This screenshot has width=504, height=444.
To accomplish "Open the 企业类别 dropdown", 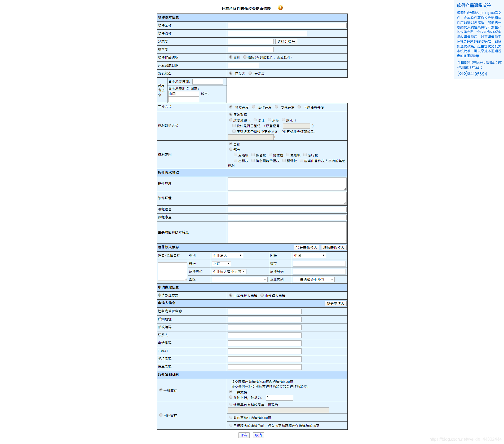I will (x=314, y=280).
